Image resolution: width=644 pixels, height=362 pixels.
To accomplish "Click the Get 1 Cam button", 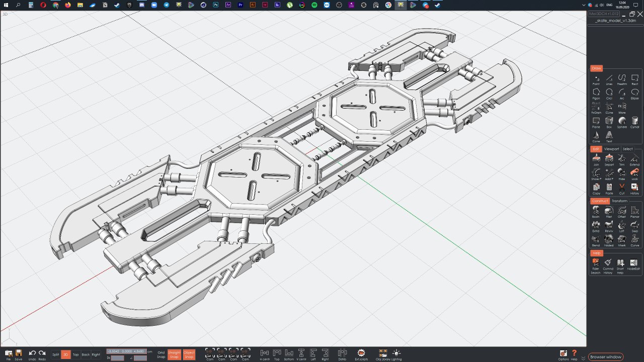I will (x=210, y=355).
